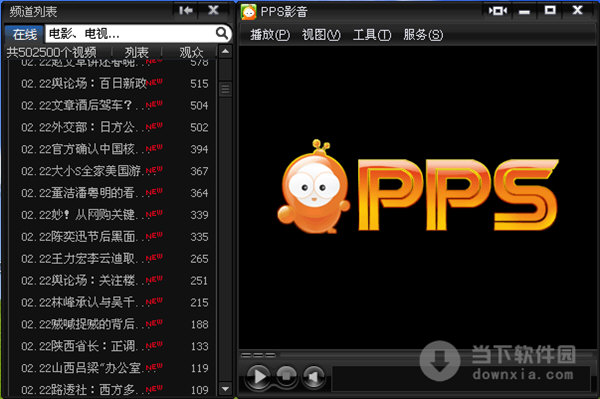
Task: Click viewer count 504
Action: [199, 106]
